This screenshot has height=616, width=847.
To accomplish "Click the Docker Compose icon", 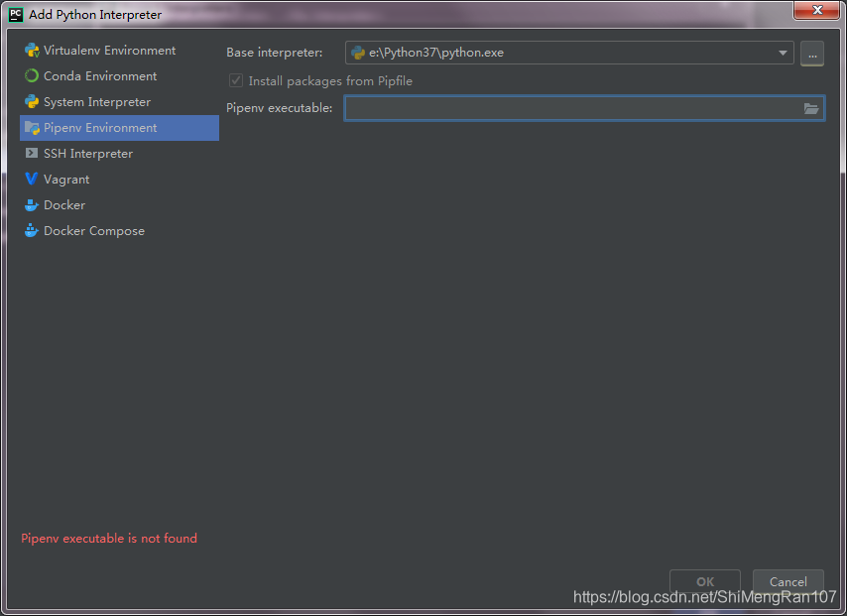I will click(x=32, y=231).
